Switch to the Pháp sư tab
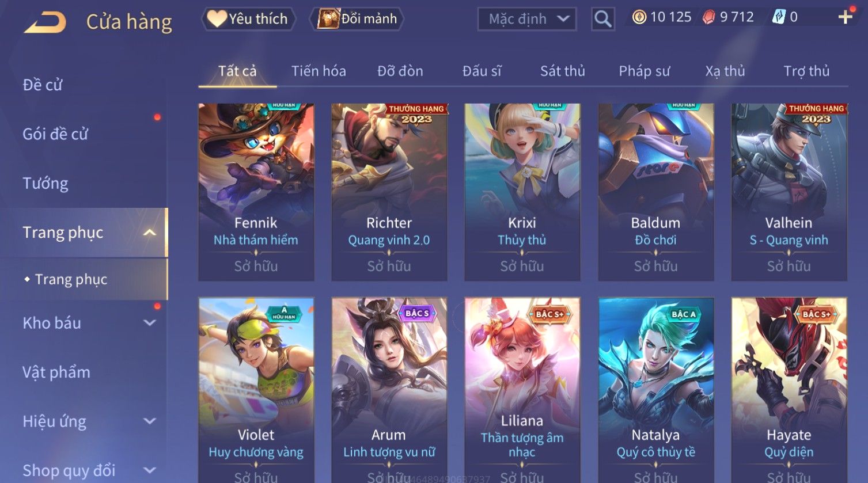Screen dimensions: 868x483 coord(644,71)
